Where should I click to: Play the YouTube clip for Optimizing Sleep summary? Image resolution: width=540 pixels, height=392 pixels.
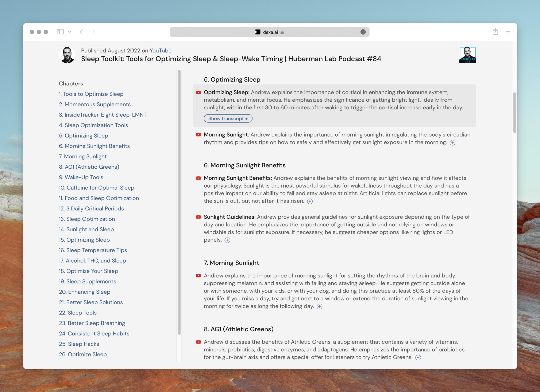point(198,92)
